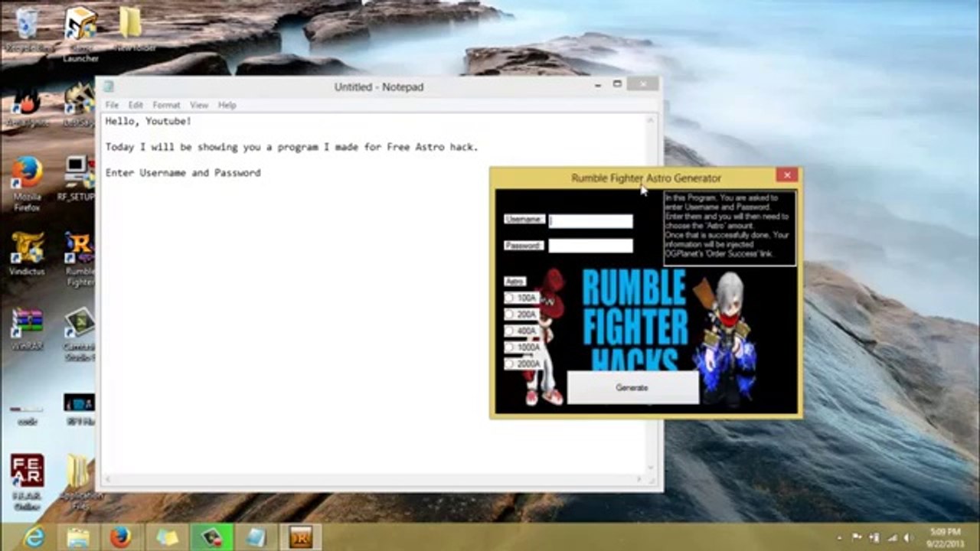Open the Help menu in Notepad

coord(227,105)
